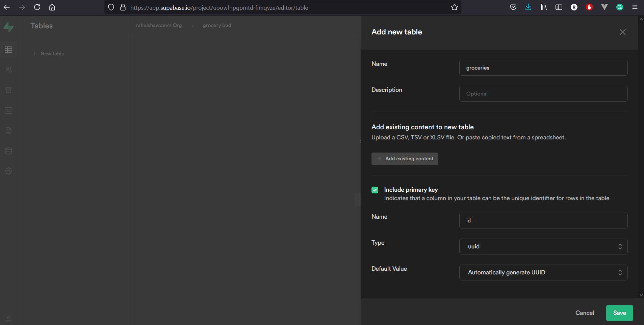Open browser downloads panel
The height and width of the screenshot is (325, 644).
(529, 7)
